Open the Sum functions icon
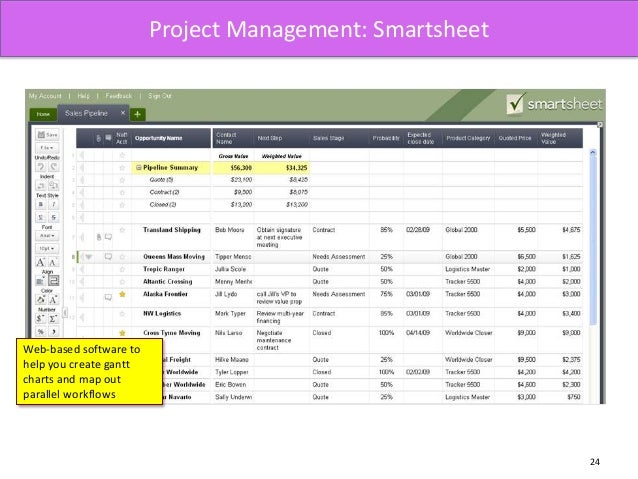The image size is (638, 479). [53, 319]
